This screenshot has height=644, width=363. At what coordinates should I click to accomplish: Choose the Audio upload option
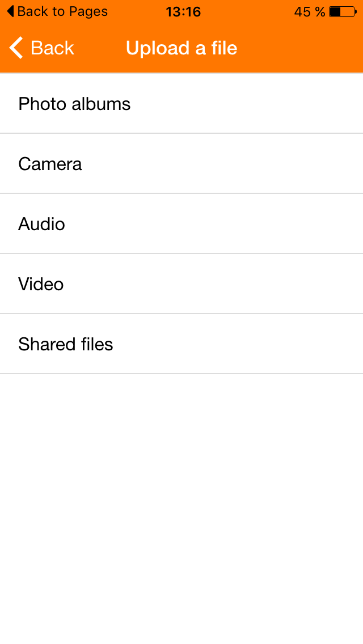click(x=41, y=224)
